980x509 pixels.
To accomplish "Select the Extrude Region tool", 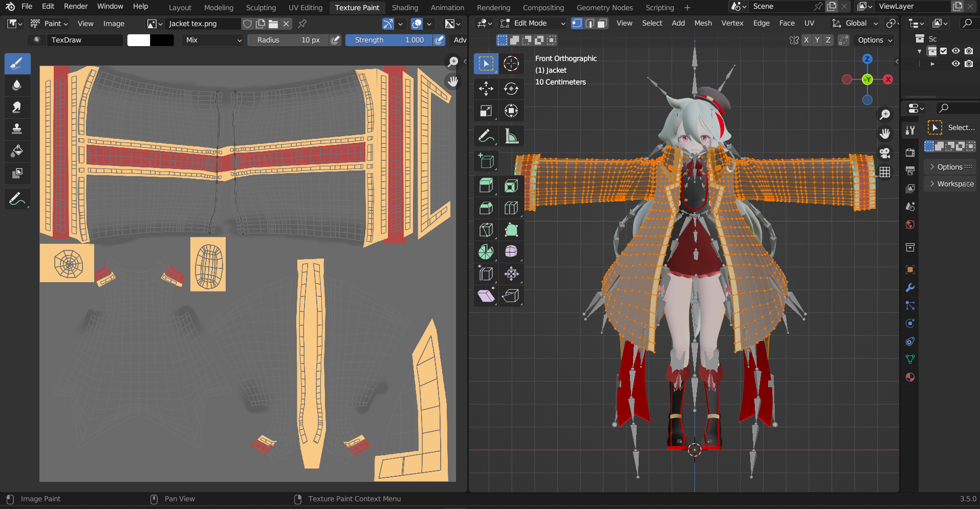I will click(486, 186).
